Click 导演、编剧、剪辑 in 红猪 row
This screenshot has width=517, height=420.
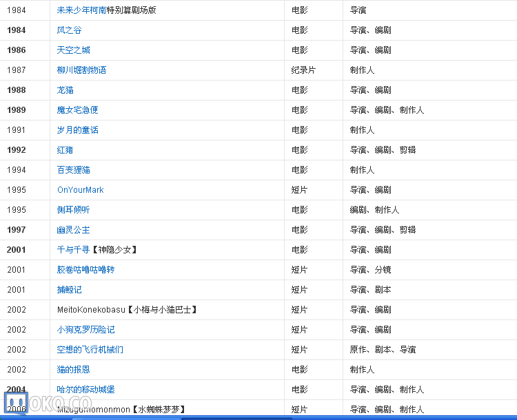pyautogui.click(x=383, y=150)
